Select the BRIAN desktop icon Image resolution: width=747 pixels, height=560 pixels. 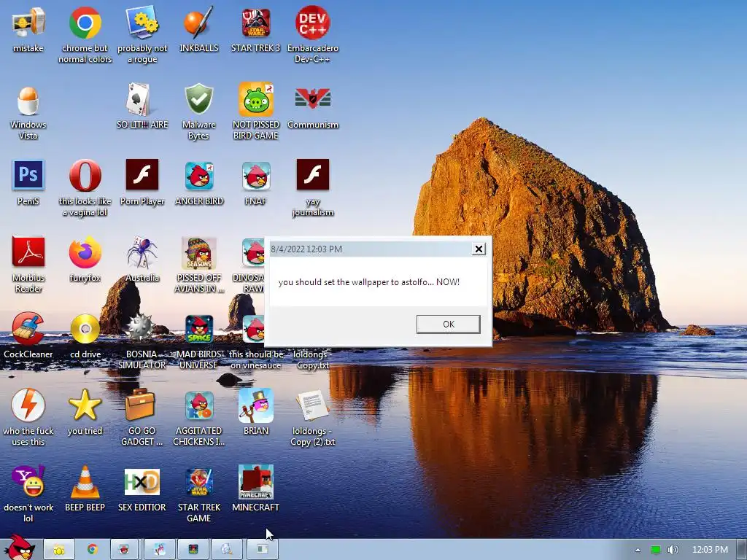pyautogui.click(x=256, y=413)
